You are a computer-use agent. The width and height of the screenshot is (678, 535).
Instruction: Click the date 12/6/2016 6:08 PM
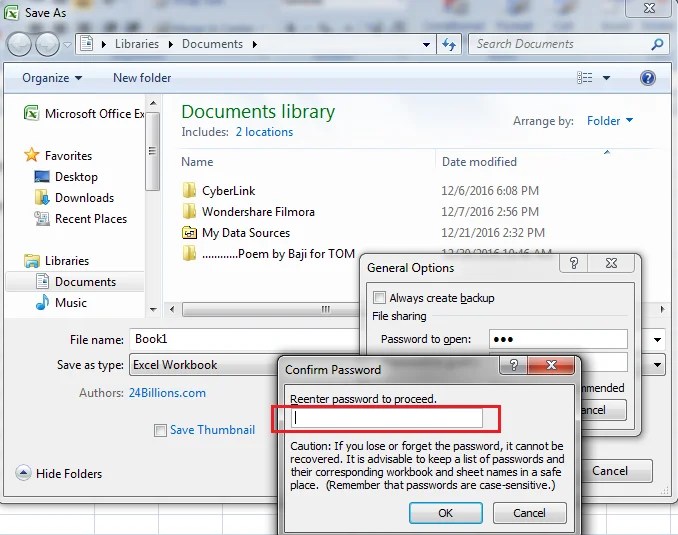coord(490,191)
